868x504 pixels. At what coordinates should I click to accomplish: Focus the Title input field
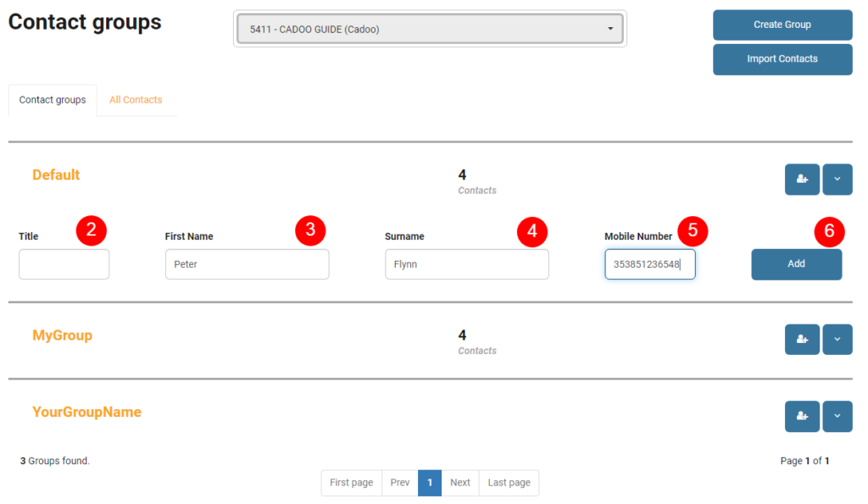point(64,264)
